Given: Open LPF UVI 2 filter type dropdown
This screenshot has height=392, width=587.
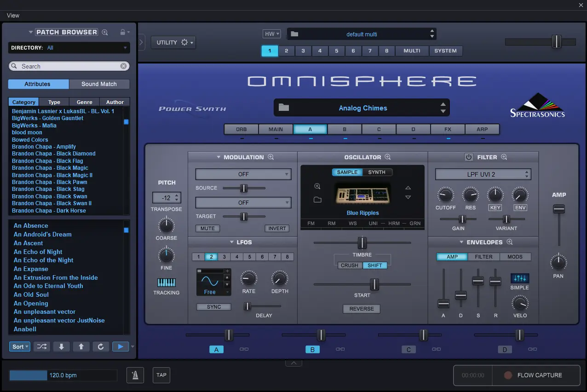Looking at the screenshot, I should pyautogui.click(x=483, y=174).
